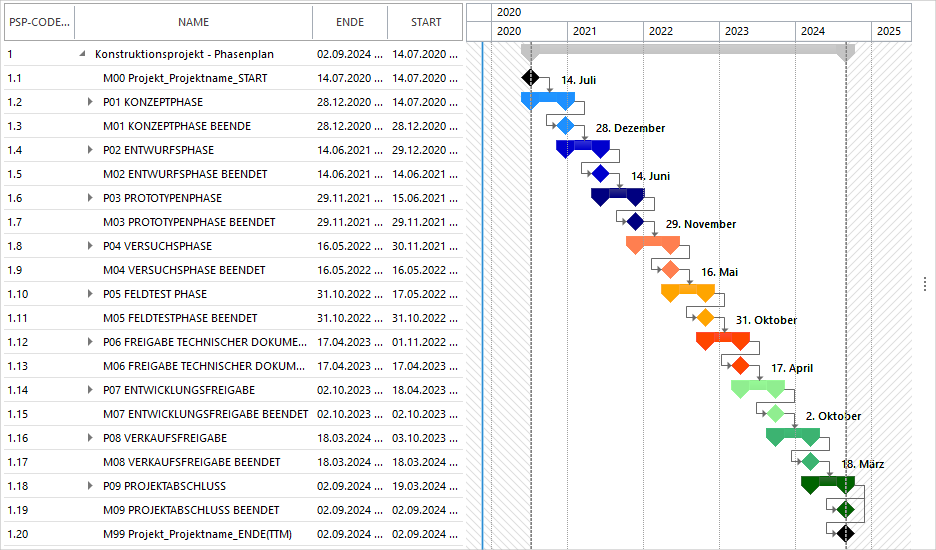
Task: Click ENDE date cell of P04 VERSUCHSPHASE
Action: point(350,246)
